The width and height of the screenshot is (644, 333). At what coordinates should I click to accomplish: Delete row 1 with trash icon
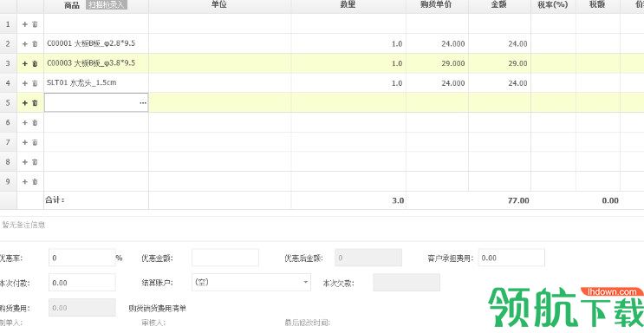(35, 24)
